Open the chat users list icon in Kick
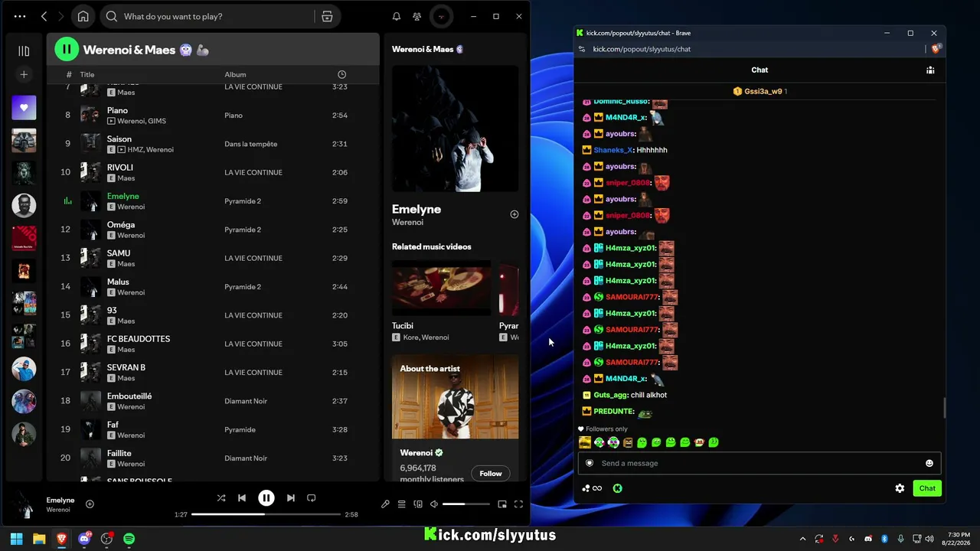980x551 pixels. point(930,70)
